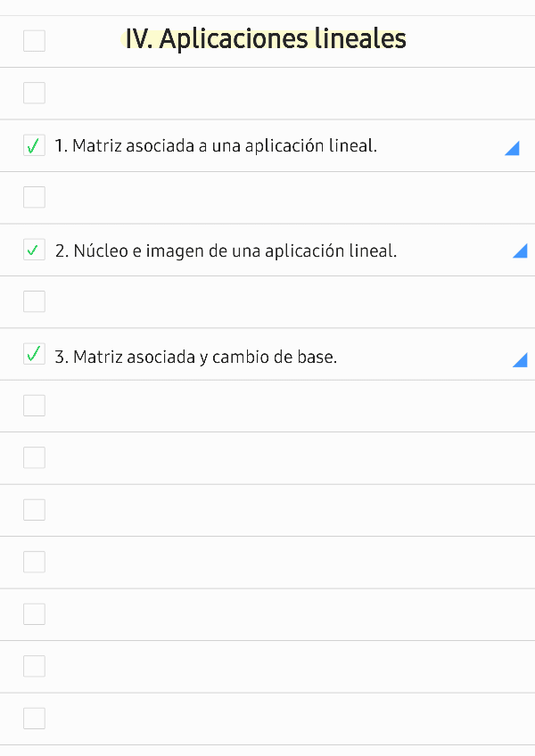Open the blue triangle on "cambio de base" row
This screenshot has height=756, width=535.
(x=521, y=359)
